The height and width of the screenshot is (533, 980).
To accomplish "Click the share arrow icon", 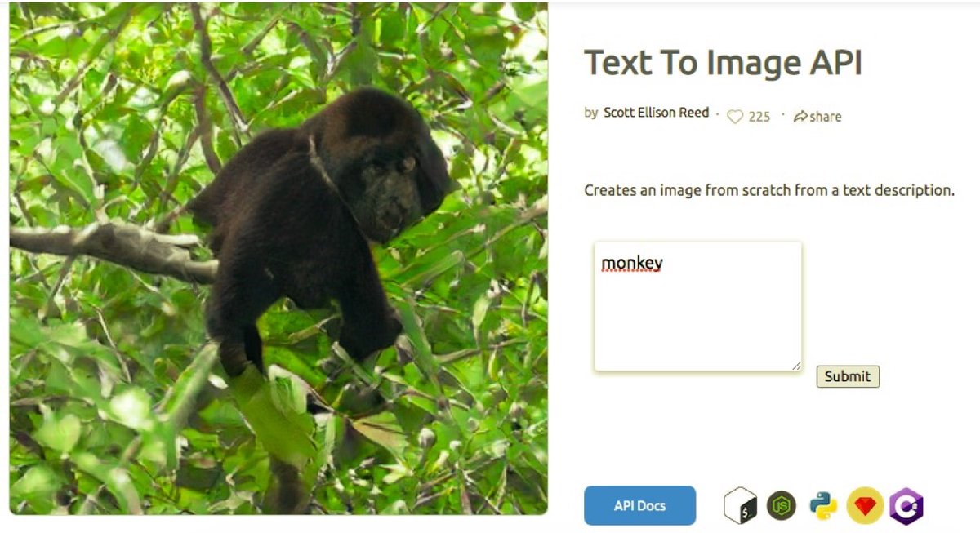I will click(x=801, y=117).
